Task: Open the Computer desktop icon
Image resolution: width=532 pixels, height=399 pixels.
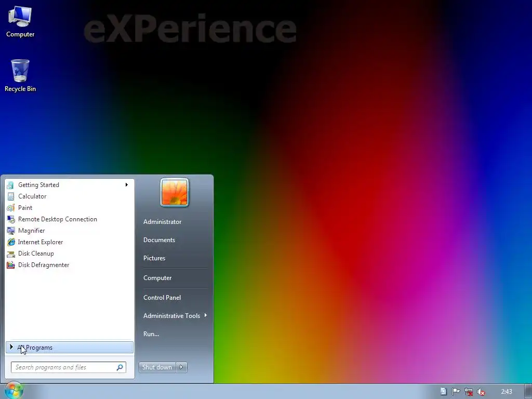Action: (x=20, y=22)
